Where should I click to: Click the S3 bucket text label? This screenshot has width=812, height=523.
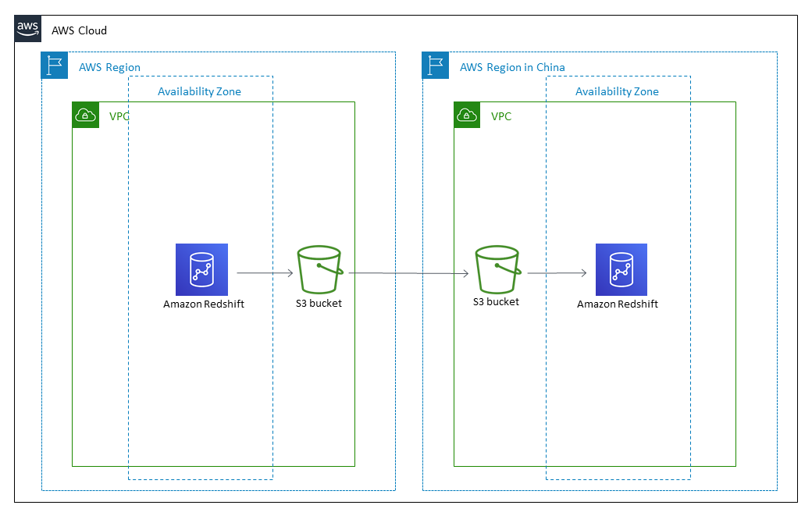click(319, 304)
